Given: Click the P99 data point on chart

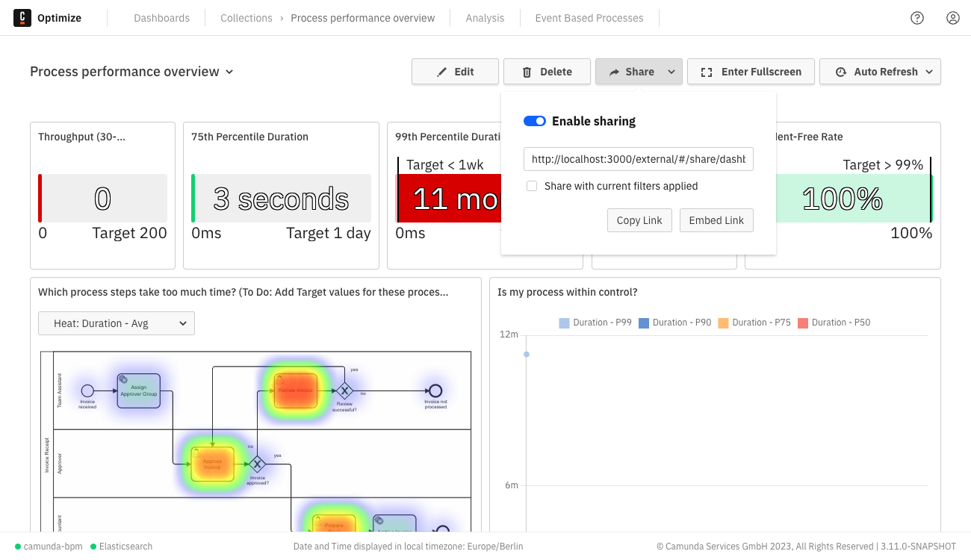Looking at the screenshot, I should (x=527, y=354).
